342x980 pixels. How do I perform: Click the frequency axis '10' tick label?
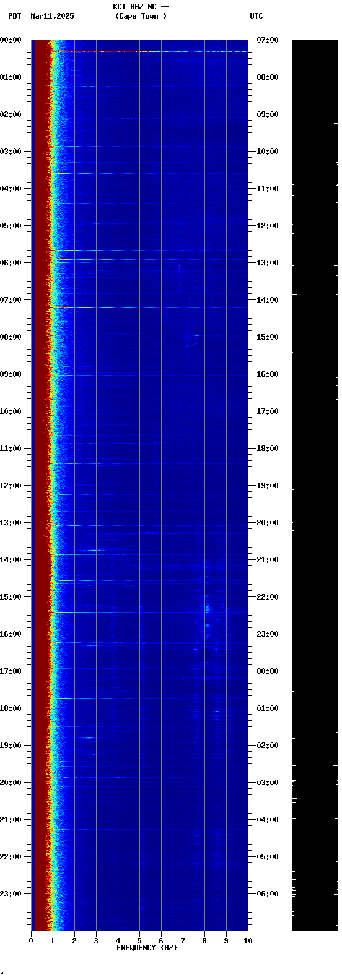pos(248,941)
